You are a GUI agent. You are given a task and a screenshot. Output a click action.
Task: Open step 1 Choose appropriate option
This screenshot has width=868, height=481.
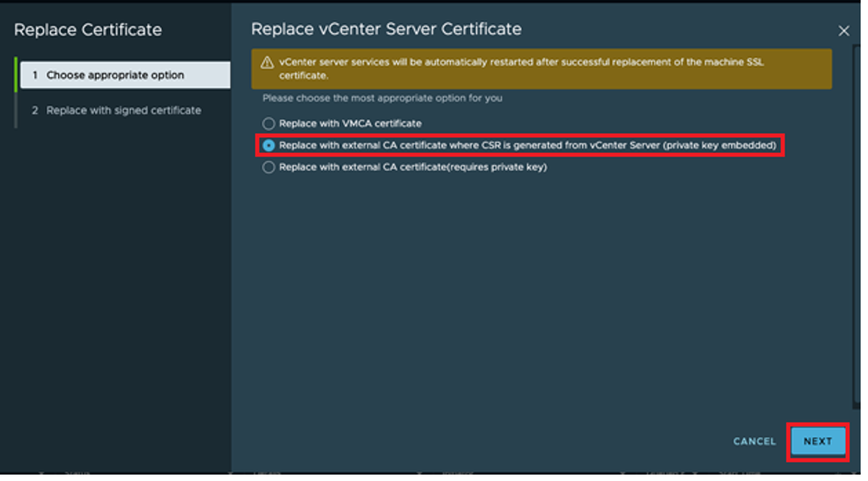pyautogui.click(x=125, y=75)
